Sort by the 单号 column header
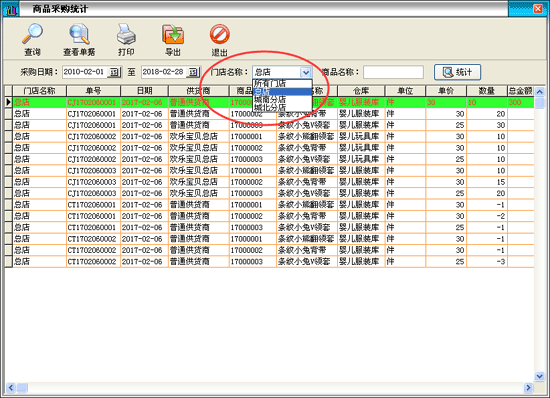 [93, 91]
